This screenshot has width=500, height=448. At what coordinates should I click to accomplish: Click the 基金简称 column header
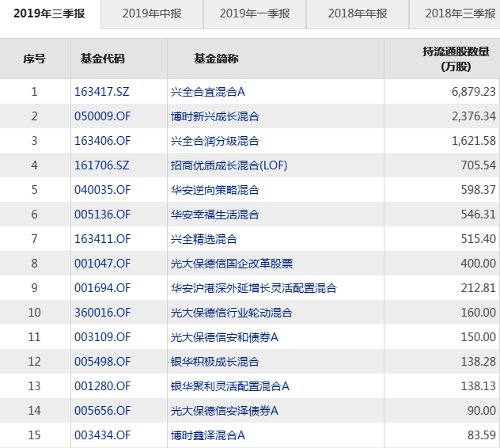[x=275, y=59]
